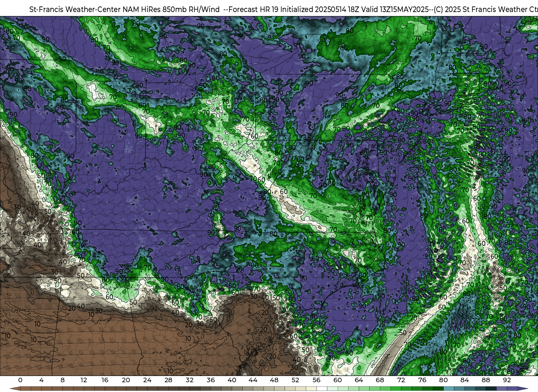Image resolution: width=538 pixels, height=392 pixels.
Task: Select the colorbar tick label 12
Action: 84,380
